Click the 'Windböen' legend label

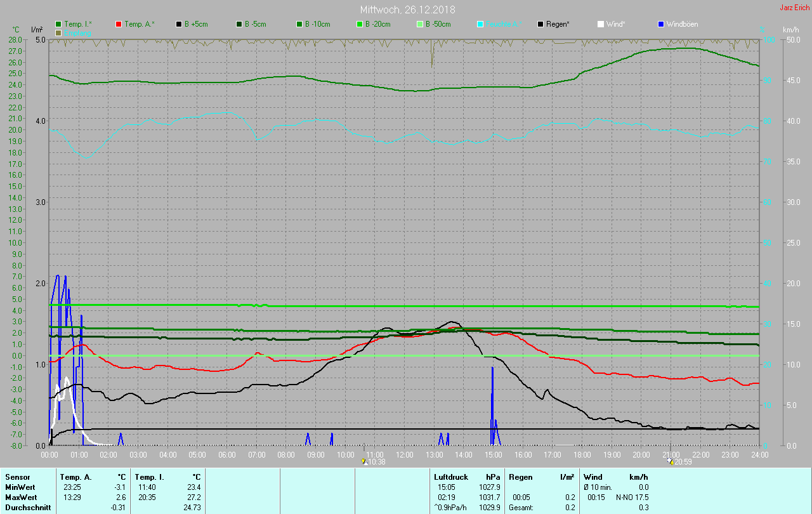(682, 24)
